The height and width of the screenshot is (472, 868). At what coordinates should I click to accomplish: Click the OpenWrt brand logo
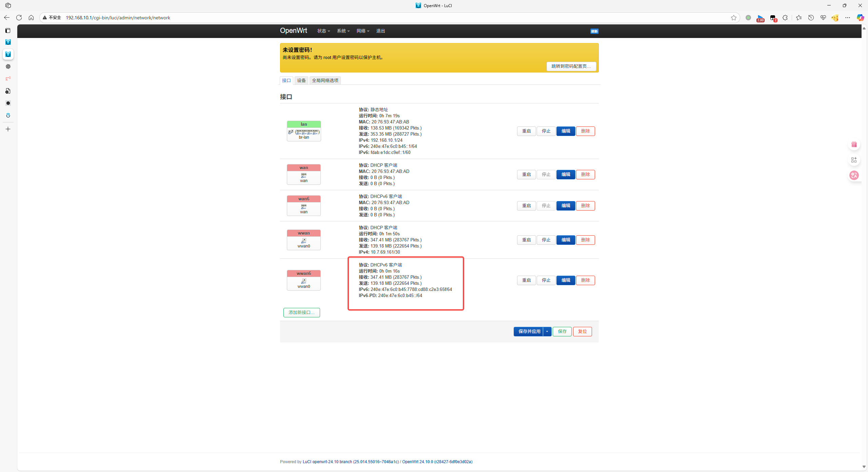click(293, 31)
